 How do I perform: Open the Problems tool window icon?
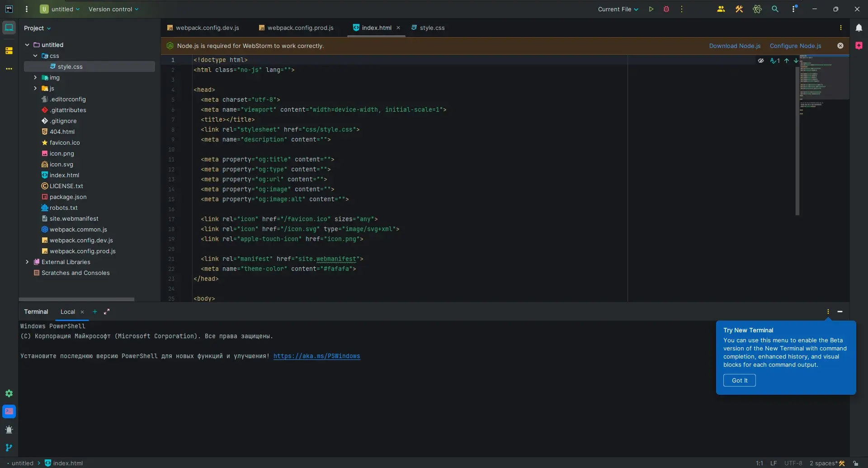pyautogui.click(x=9, y=430)
